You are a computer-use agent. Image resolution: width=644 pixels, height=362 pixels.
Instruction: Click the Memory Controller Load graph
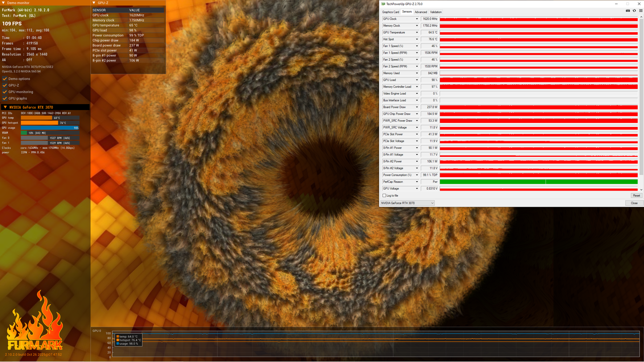538,87
